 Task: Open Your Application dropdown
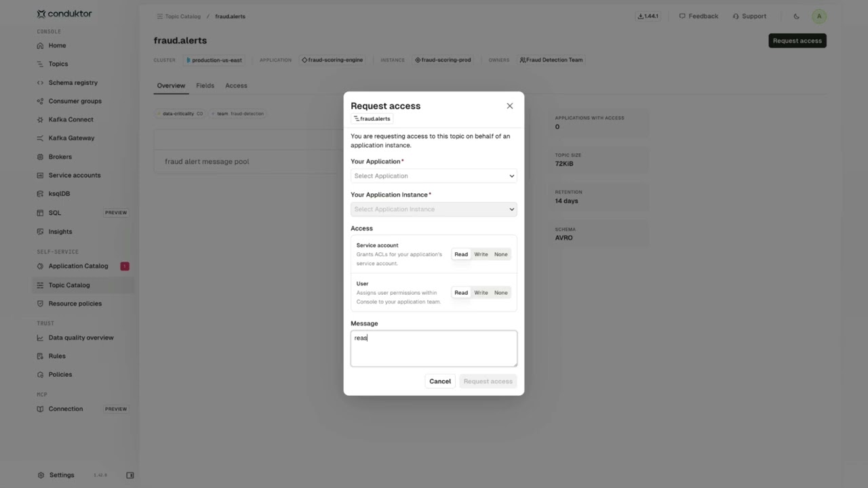pos(434,176)
